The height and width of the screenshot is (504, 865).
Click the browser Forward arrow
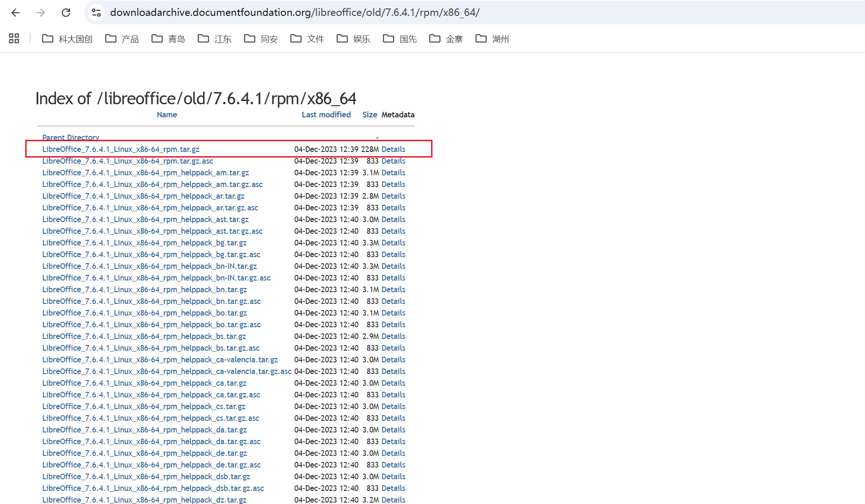point(41,13)
